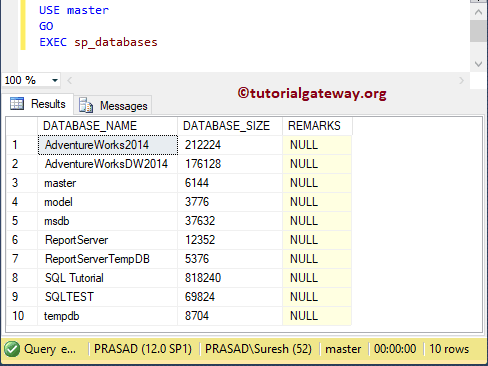
Task: Click the size value 176128
Action: tap(203, 164)
